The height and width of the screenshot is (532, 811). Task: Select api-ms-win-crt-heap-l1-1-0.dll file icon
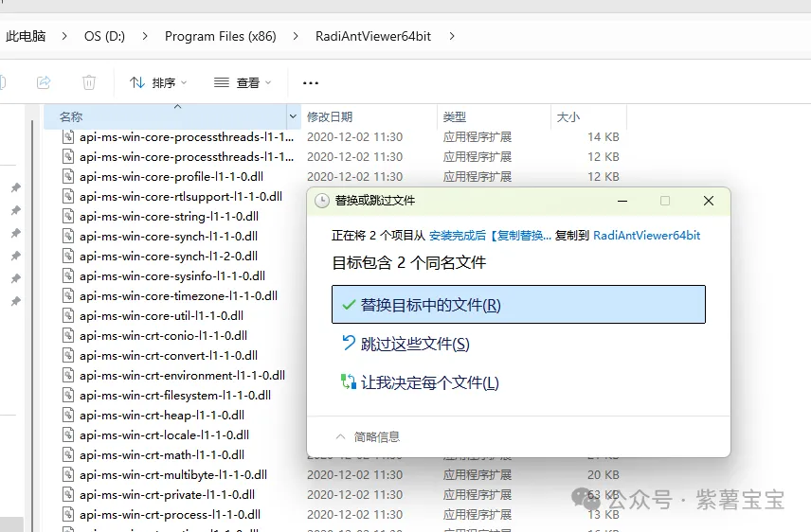(x=68, y=415)
